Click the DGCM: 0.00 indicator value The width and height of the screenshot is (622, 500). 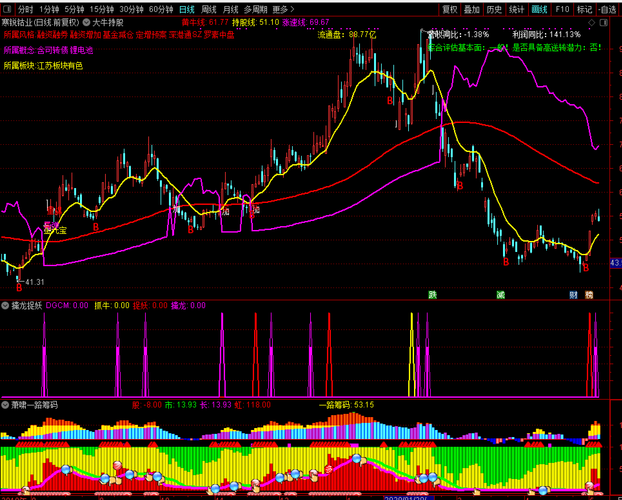(67, 306)
